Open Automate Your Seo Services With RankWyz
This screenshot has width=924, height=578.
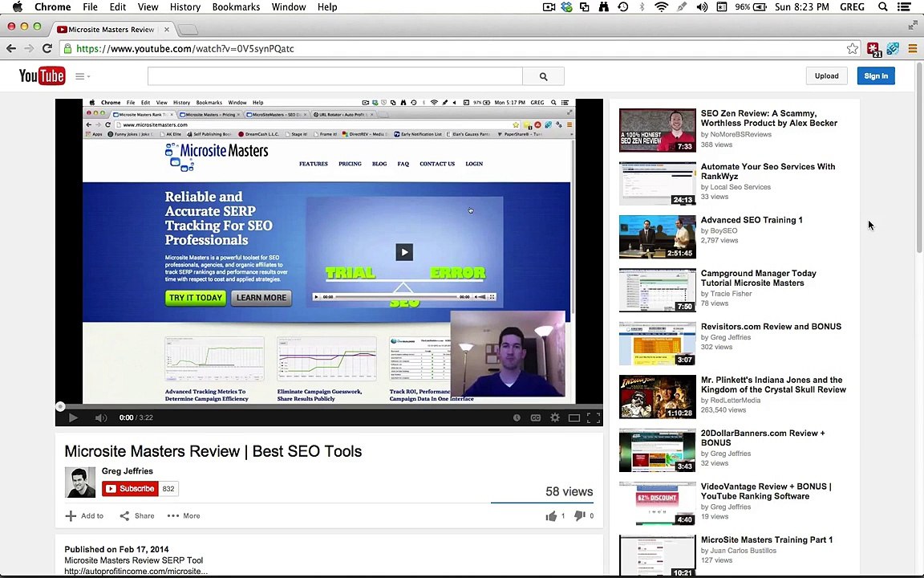[768, 171]
